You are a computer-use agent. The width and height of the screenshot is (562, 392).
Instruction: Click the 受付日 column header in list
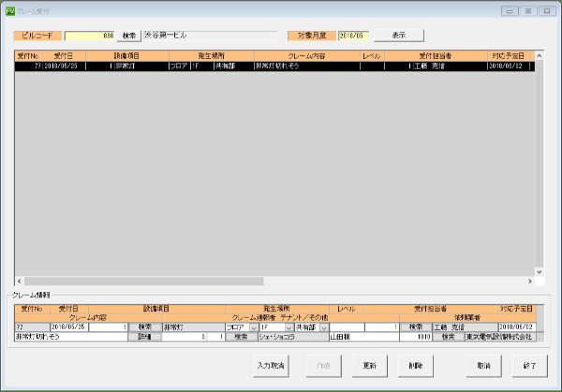point(64,56)
